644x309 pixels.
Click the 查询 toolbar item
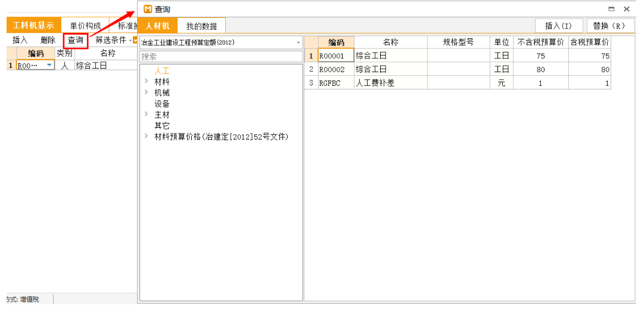coord(76,41)
